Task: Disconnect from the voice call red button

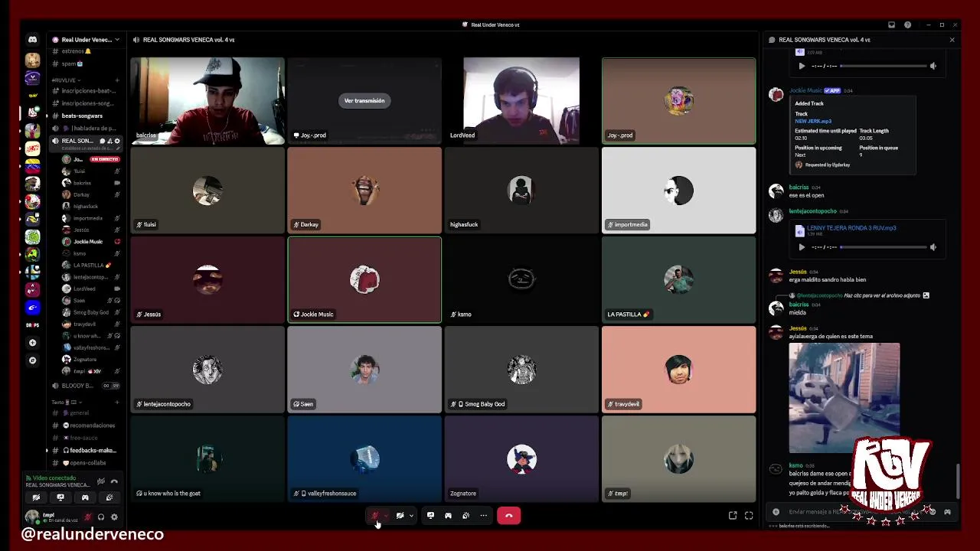Action: (508, 516)
